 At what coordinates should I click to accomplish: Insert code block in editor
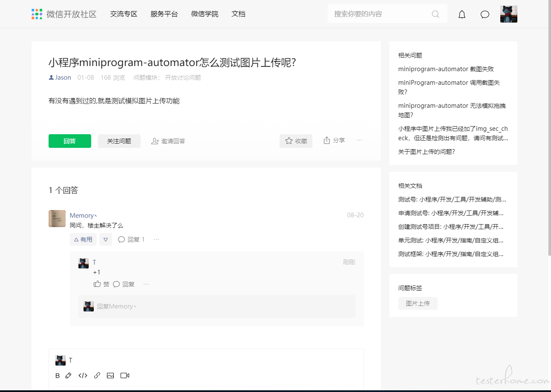(83, 376)
